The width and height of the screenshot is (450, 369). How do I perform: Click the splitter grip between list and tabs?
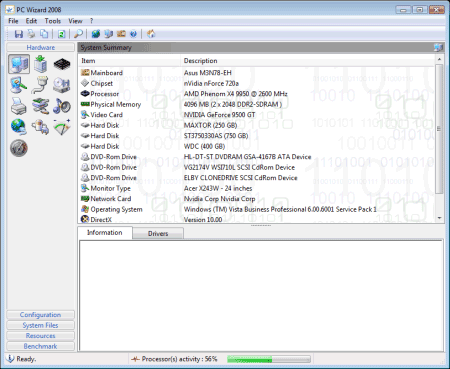click(261, 225)
